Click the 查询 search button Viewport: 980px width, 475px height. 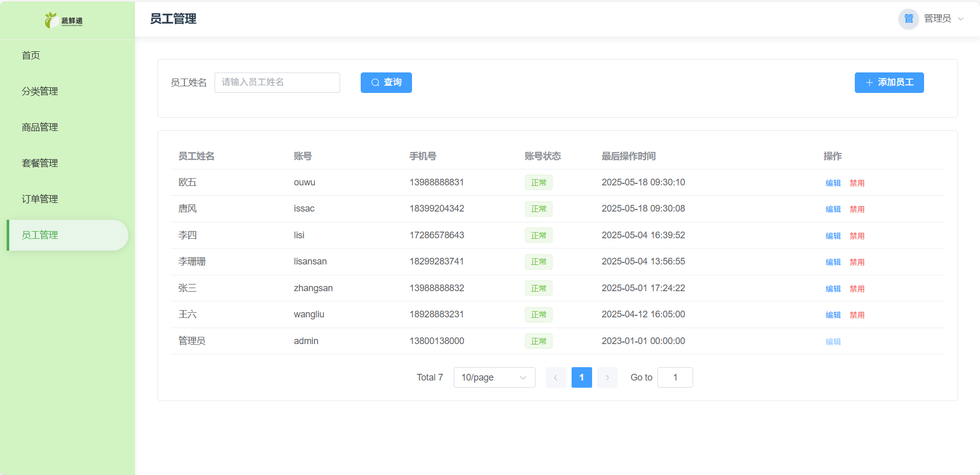tap(386, 82)
